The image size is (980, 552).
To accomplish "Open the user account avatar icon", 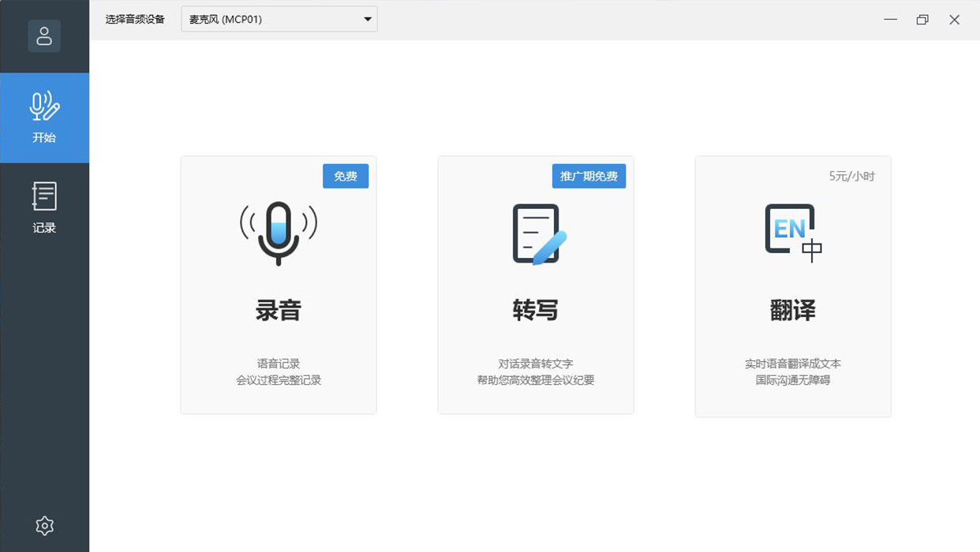I will [x=44, y=36].
